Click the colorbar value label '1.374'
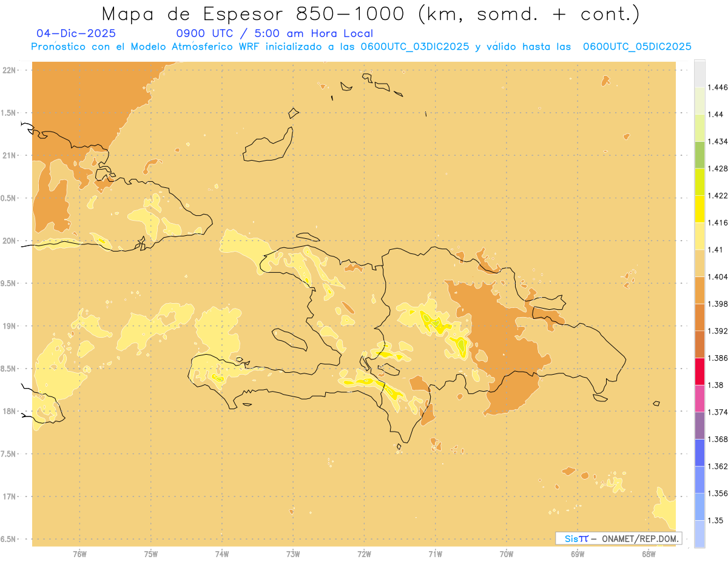 tap(718, 412)
